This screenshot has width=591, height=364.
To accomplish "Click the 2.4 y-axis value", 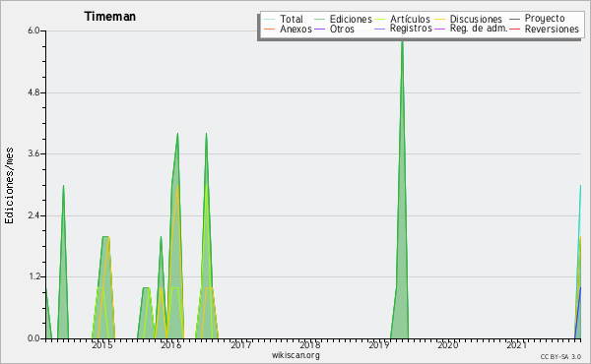I will (33, 215).
